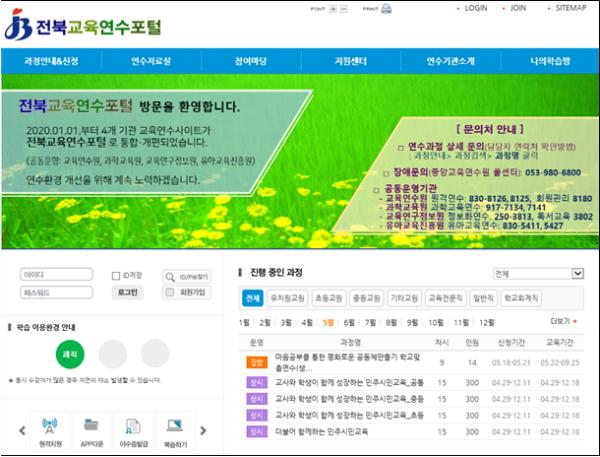
Task: Expand the course list with 더보기
Action: (x=564, y=322)
